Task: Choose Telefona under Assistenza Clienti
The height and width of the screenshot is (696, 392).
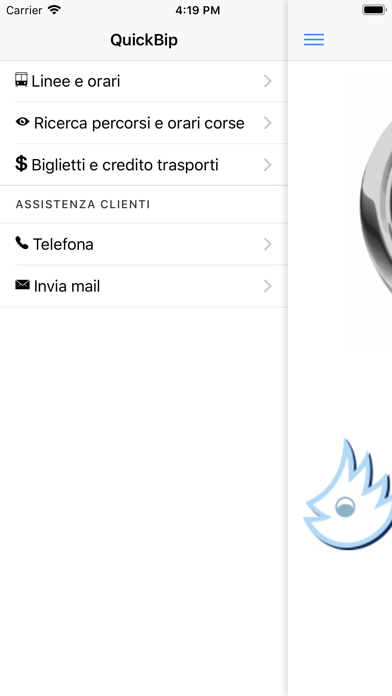Action: click(144, 244)
